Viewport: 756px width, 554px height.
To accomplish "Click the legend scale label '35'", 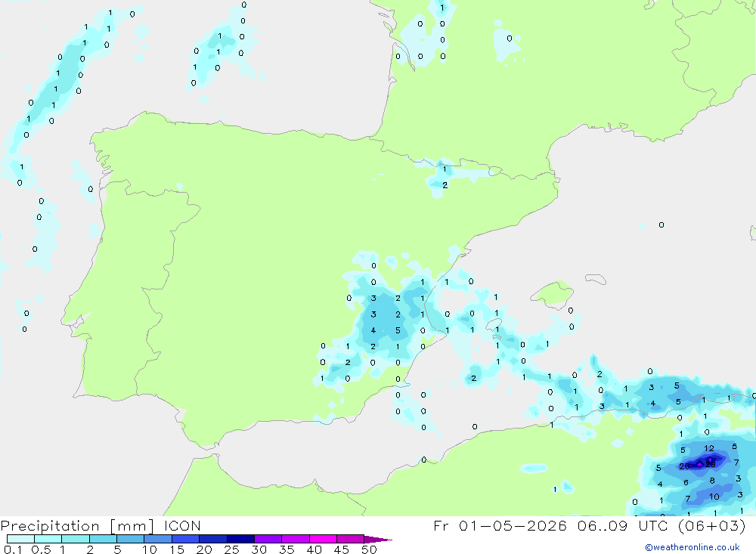I will coord(287,549).
